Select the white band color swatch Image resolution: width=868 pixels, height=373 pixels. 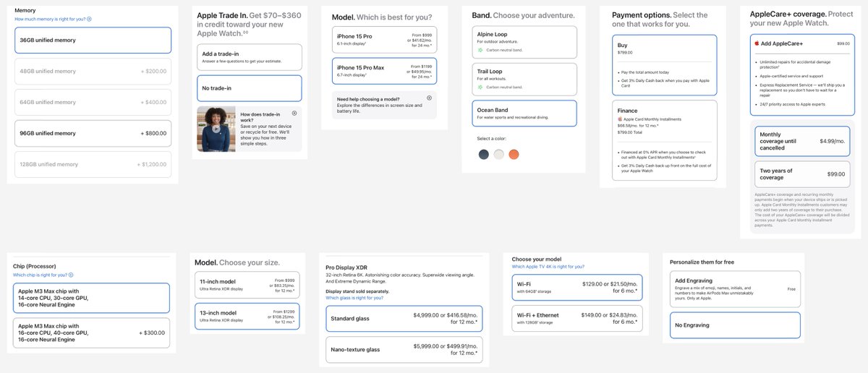click(x=498, y=154)
